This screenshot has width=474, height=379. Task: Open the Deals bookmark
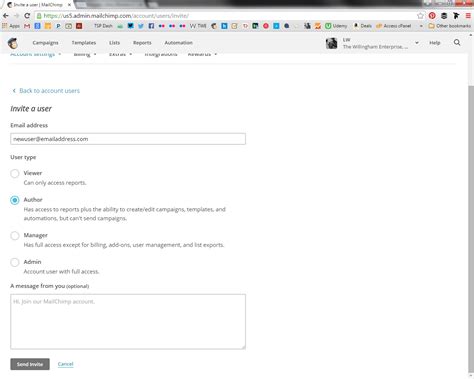(x=362, y=26)
